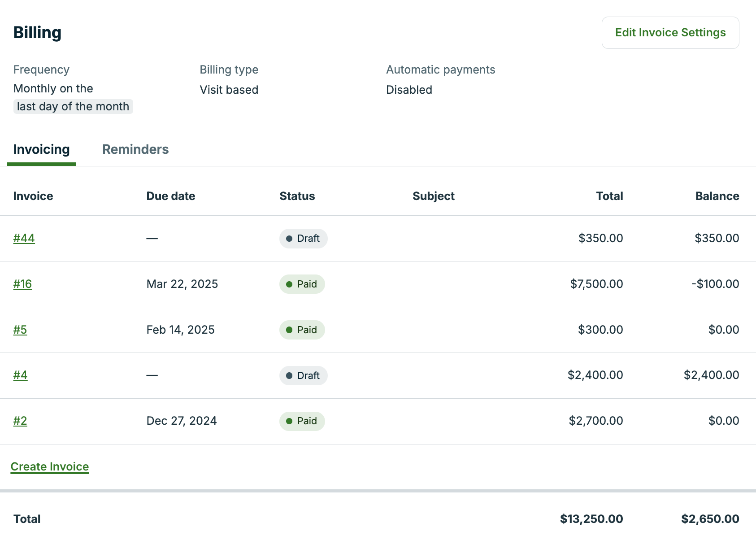The image size is (756, 540).
Task: Open invoice #4
Action: (20, 375)
